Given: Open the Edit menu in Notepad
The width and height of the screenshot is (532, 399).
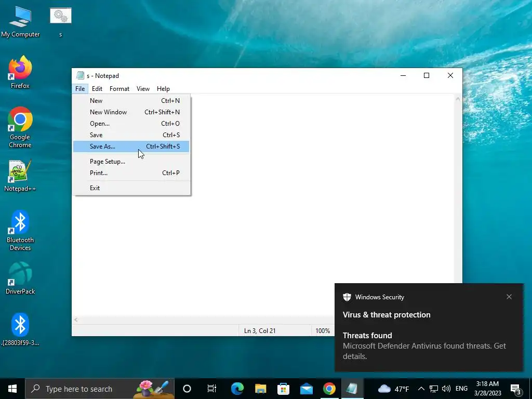Looking at the screenshot, I should [x=97, y=89].
